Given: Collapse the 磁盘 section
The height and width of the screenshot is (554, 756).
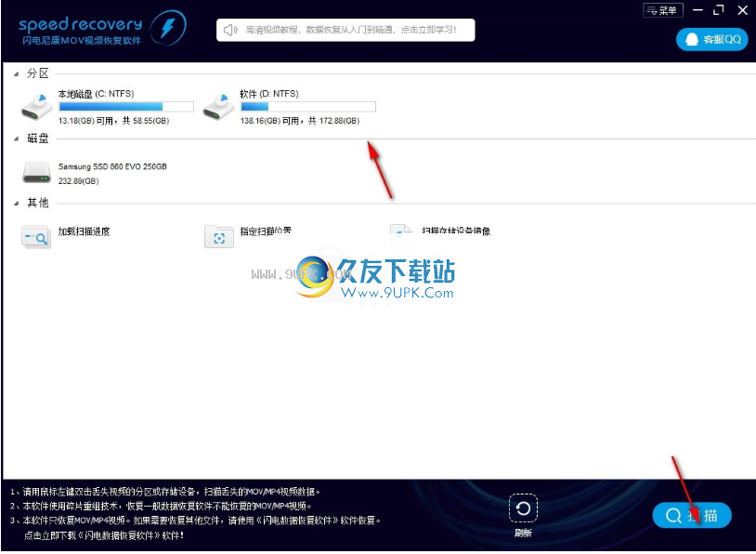Looking at the screenshot, I should pyautogui.click(x=17, y=139).
